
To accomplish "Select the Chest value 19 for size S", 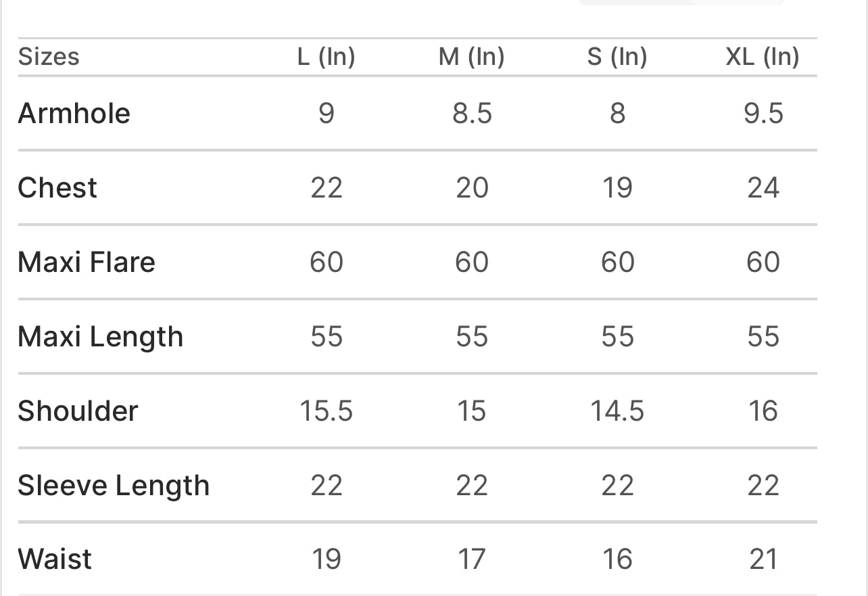I will point(617,187).
